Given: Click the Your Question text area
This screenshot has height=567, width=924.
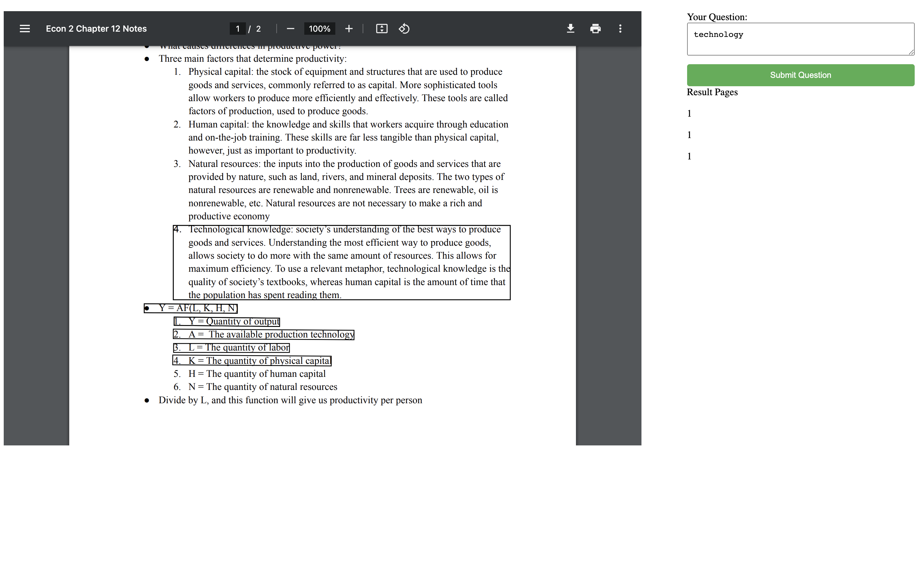Looking at the screenshot, I should (x=800, y=39).
